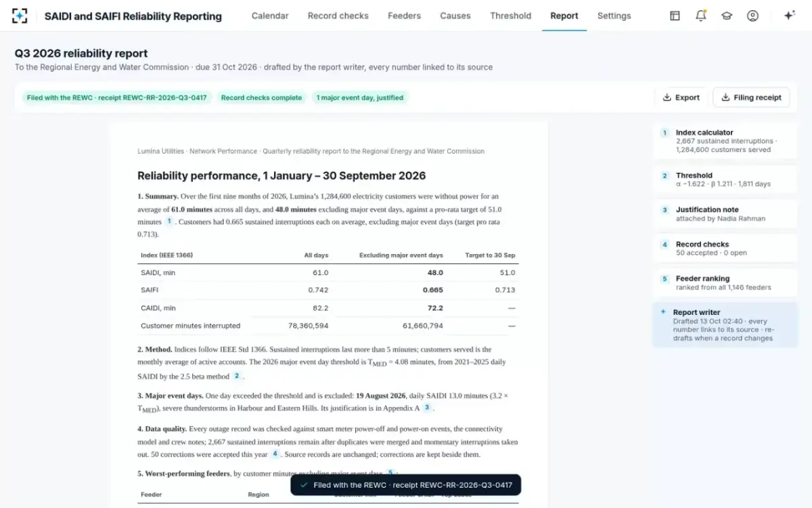
Task: Select the Report tab
Action: click(564, 16)
